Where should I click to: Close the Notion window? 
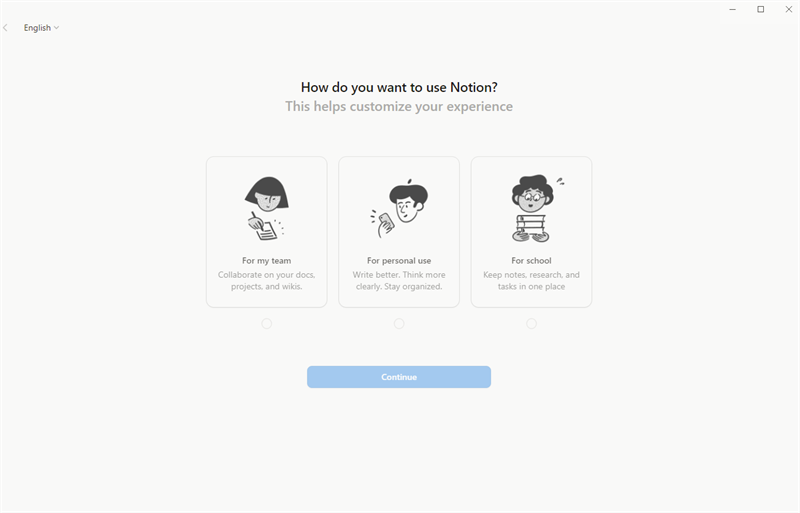[787, 9]
